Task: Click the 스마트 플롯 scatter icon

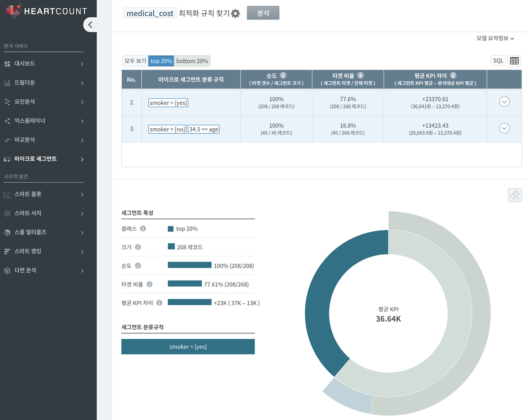Action: [7, 194]
